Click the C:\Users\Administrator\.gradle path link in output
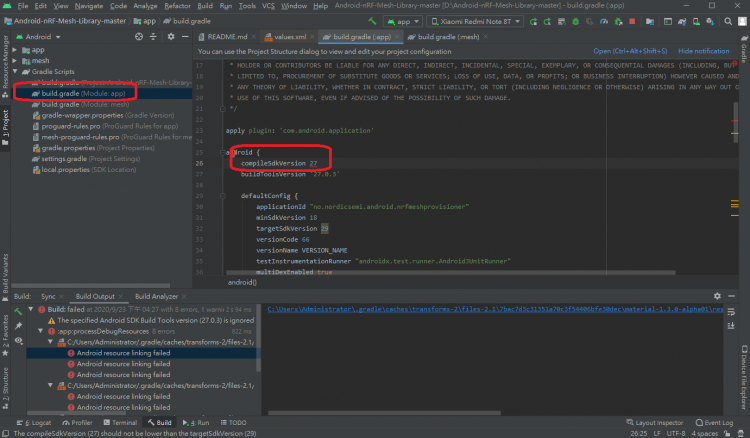This screenshot has height=438, width=750. point(495,309)
